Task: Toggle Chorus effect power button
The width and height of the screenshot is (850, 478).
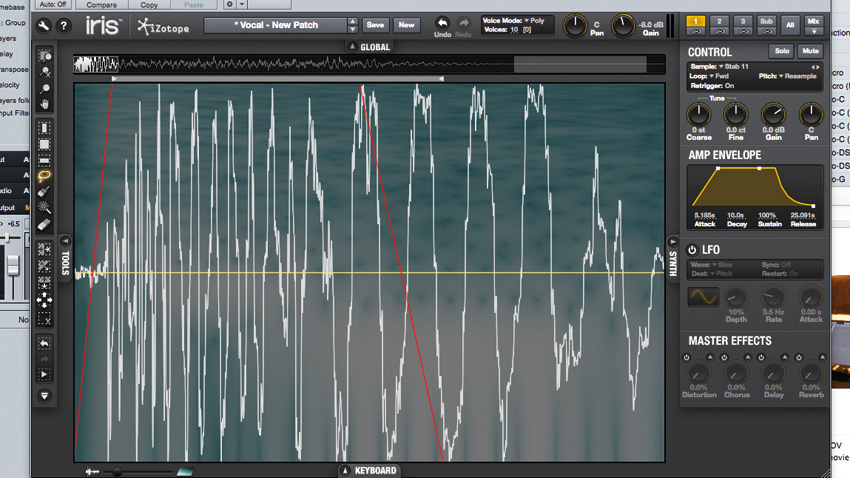Action: click(724, 358)
